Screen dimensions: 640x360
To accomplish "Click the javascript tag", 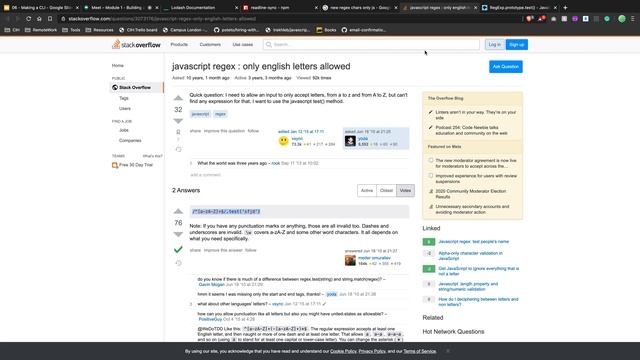I will [x=200, y=114].
